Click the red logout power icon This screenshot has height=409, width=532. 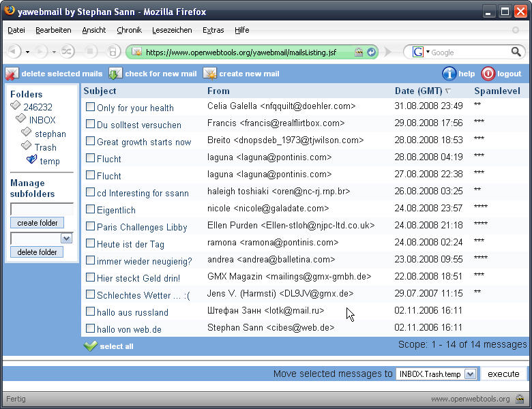(x=488, y=74)
